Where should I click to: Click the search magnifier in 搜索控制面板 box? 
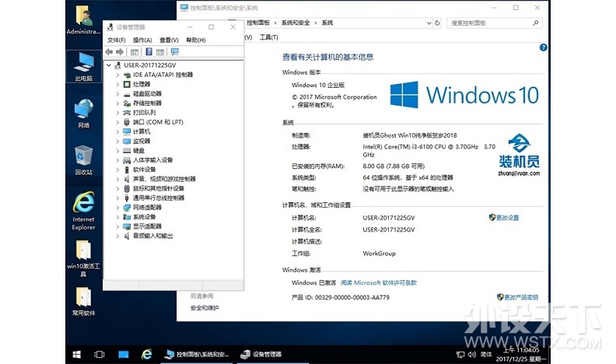coord(535,23)
